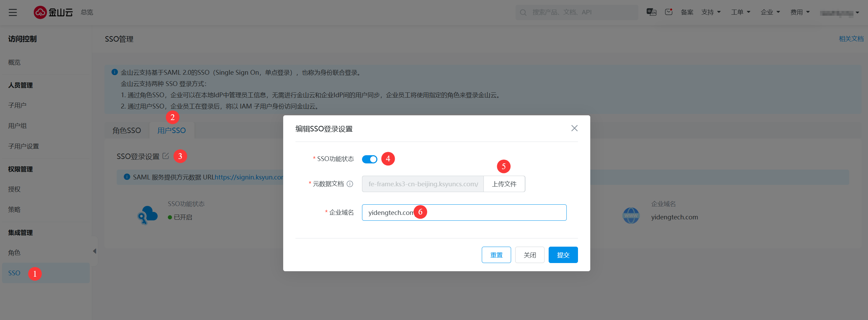Expand the 工单 dropdown menu
868x320 pixels.
[740, 12]
